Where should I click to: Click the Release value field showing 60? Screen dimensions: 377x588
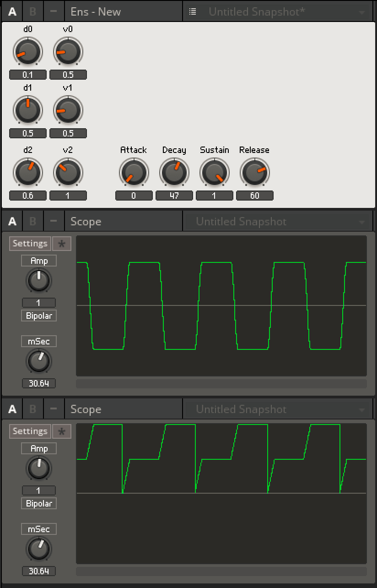click(x=255, y=196)
